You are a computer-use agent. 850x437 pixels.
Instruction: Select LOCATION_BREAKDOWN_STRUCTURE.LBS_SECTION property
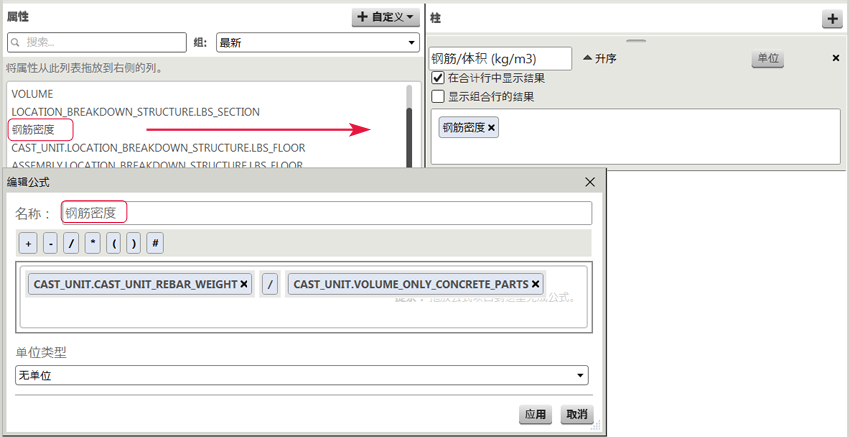tap(136, 112)
